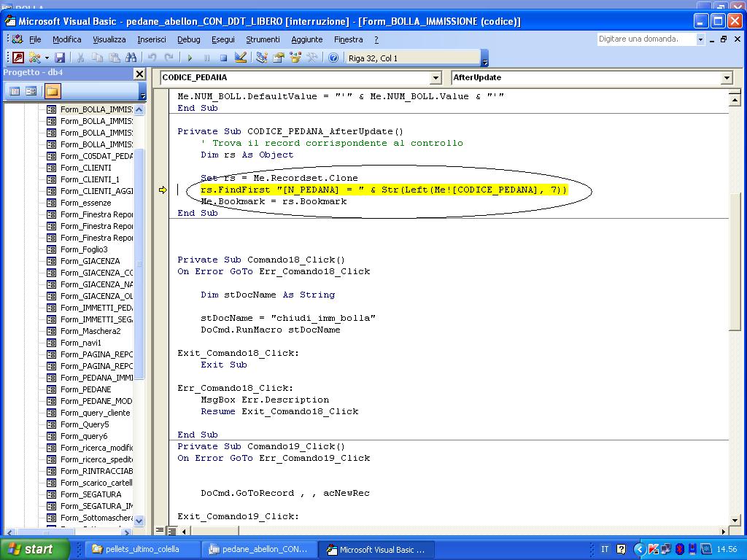Open the AfterUpdate procedure dropdown

click(x=727, y=77)
